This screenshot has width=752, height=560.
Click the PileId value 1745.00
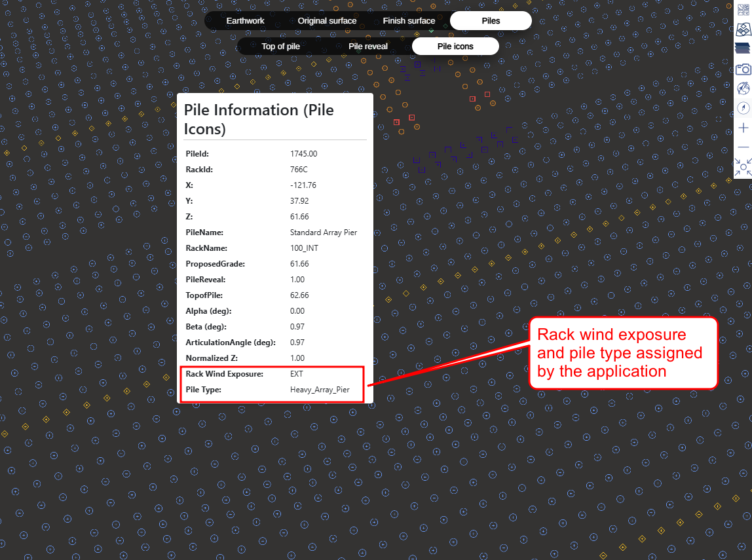coord(303,154)
